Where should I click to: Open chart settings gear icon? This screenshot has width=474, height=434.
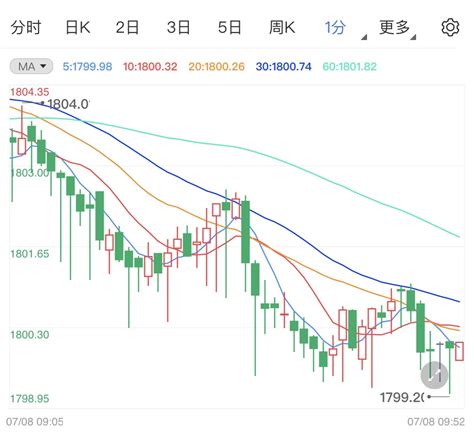click(450, 28)
